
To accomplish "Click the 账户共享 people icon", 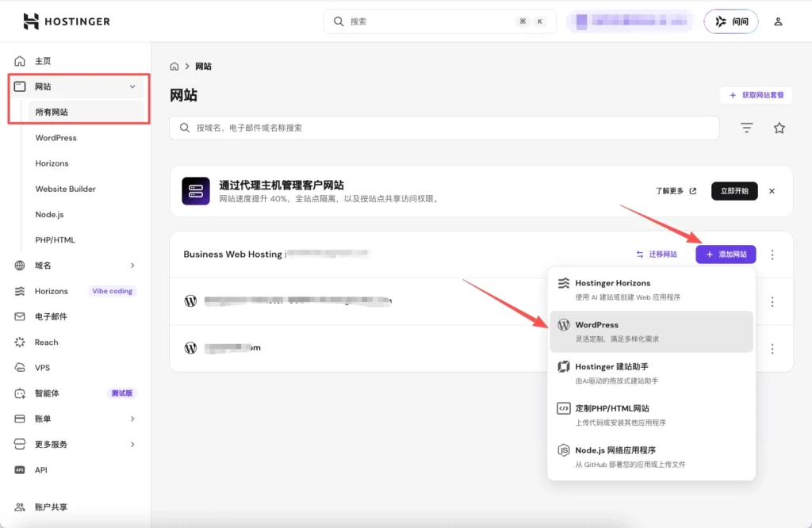I will click(x=20, y=507).
